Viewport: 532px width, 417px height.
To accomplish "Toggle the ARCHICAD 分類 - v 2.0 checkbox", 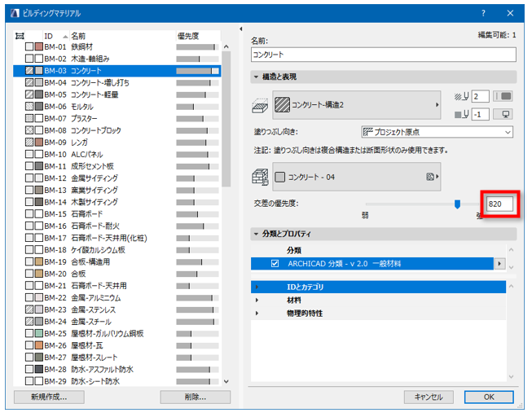I will (x=275, y=264).
